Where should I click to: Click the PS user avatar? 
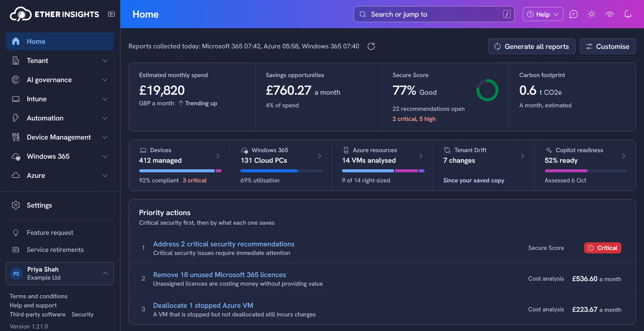tap(16, 273)
